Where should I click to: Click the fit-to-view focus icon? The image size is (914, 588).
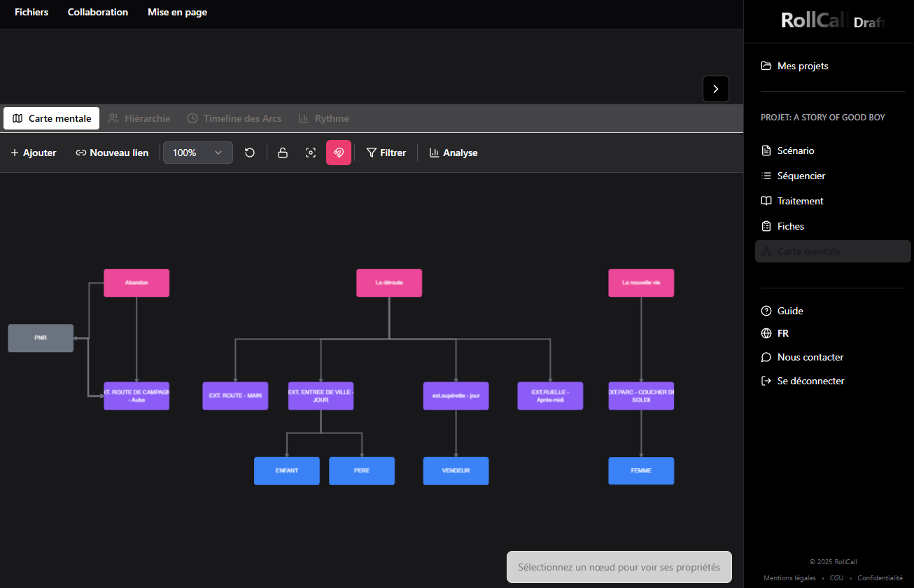click(x=311, y=153)
